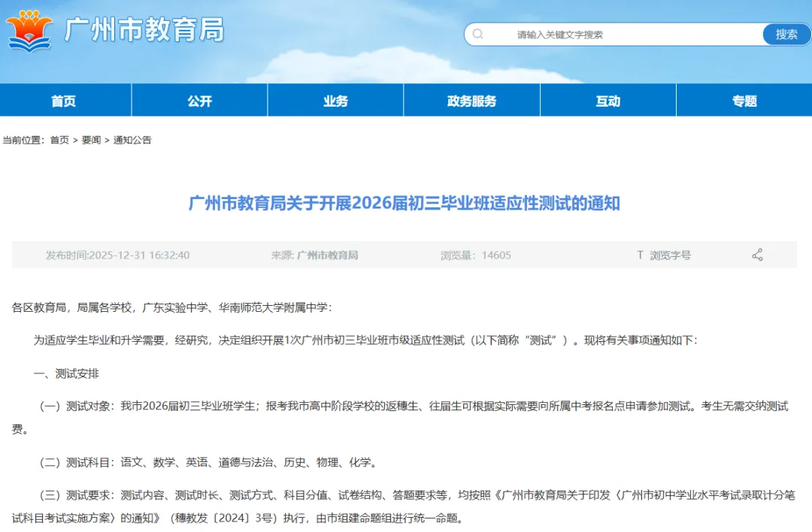Click the share icon on the article
The width and height of the screenshot is (812, 532).
[757, 254]
